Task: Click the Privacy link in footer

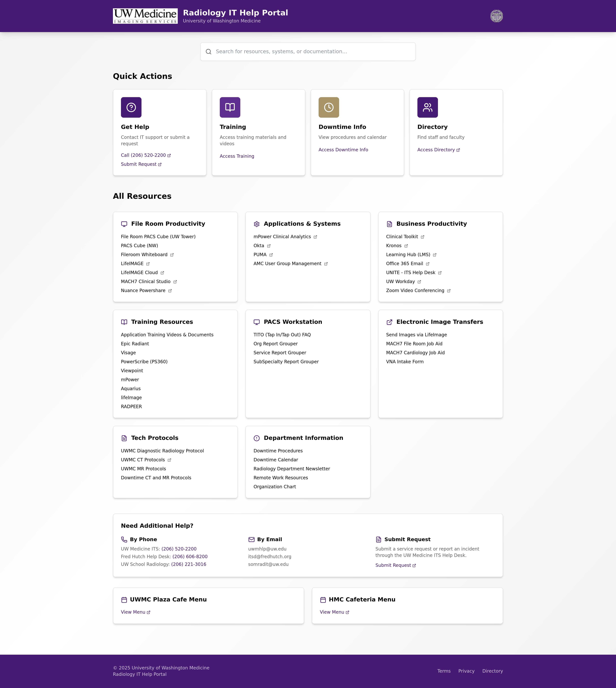Action: pos(466,671)
